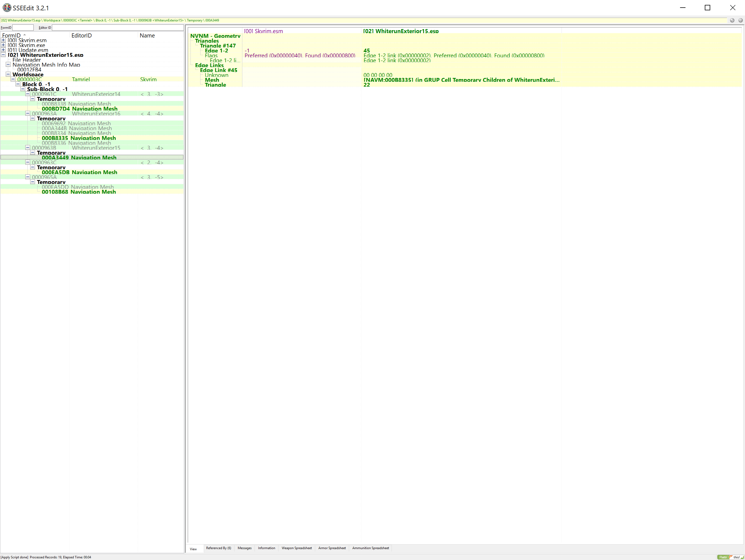Click the Editor ID filter input field

point(118,28)
